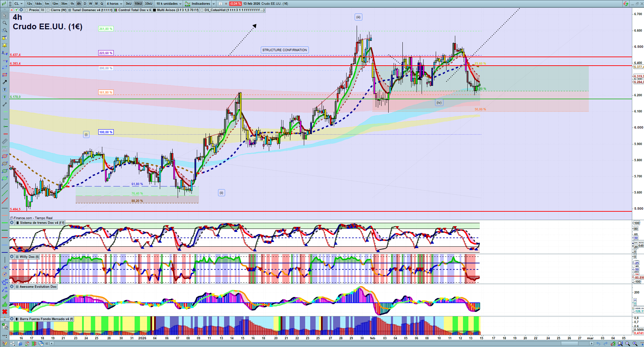Toggle the Multi Avisos color box
The width and height of the screenshot is (644, 347).
154,10
